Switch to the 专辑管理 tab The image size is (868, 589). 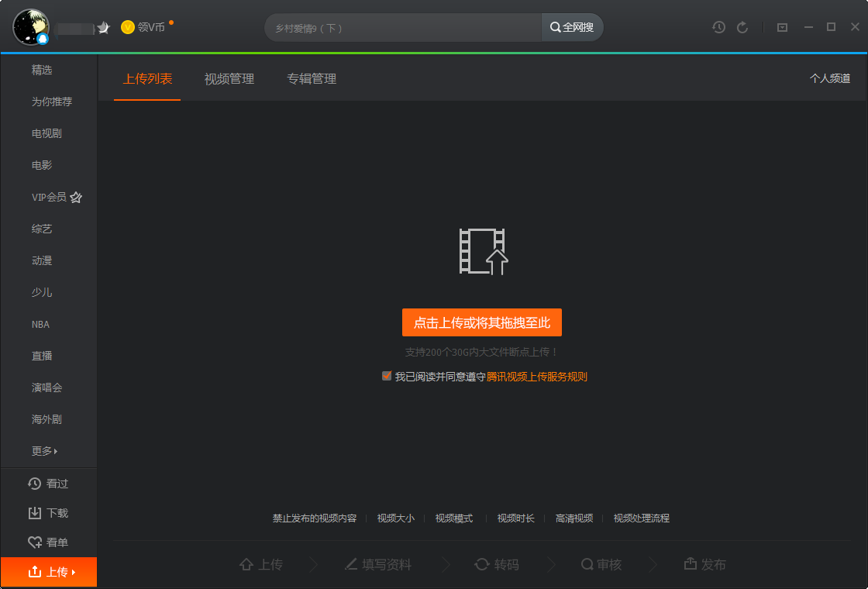point(311,78)
